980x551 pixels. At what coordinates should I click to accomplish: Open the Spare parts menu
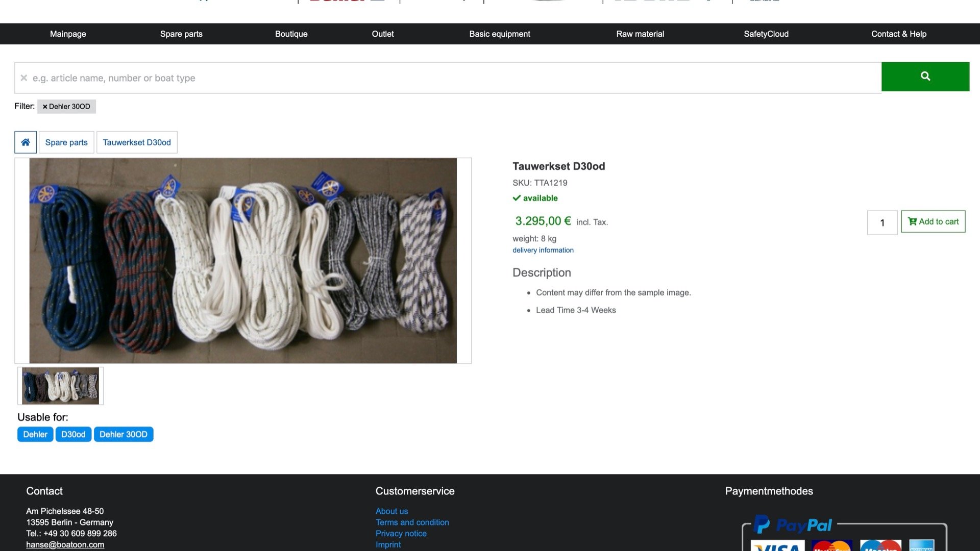pos(181,34)
